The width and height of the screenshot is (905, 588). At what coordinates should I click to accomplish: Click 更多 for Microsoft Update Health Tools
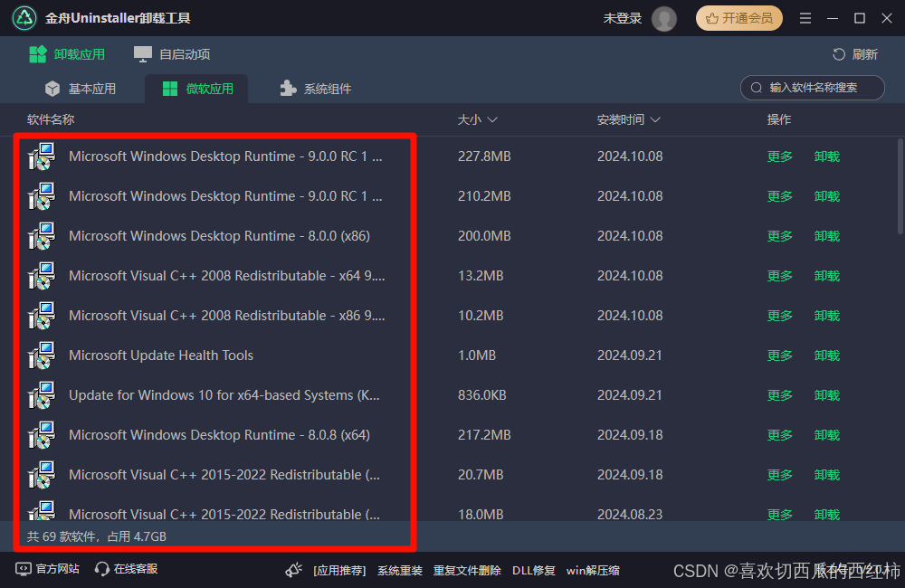point(780,356)
